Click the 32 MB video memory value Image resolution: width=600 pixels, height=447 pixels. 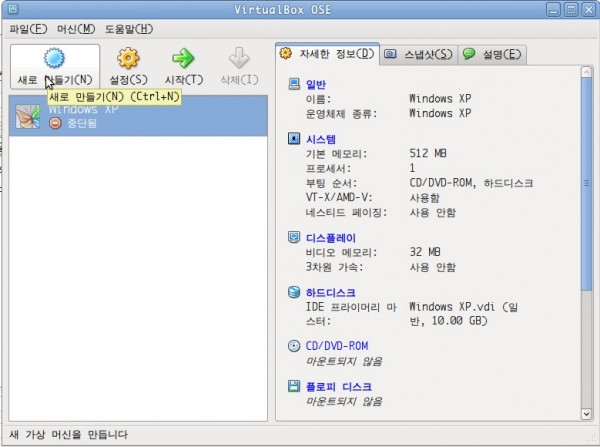(425, 252)
